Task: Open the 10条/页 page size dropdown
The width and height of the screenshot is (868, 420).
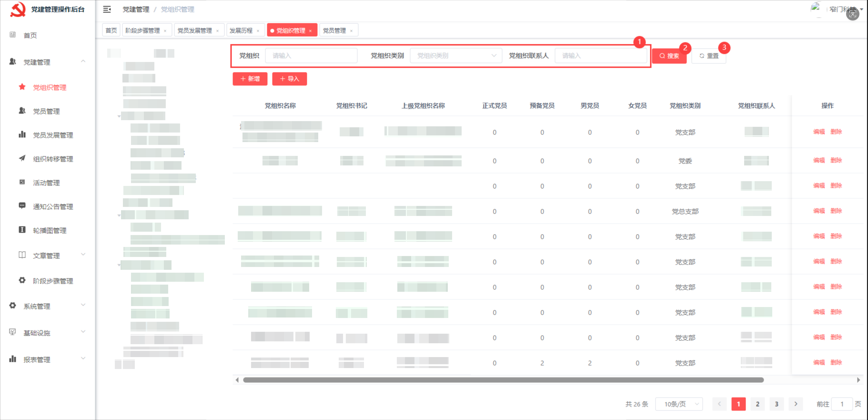Action: pos(679,404)
